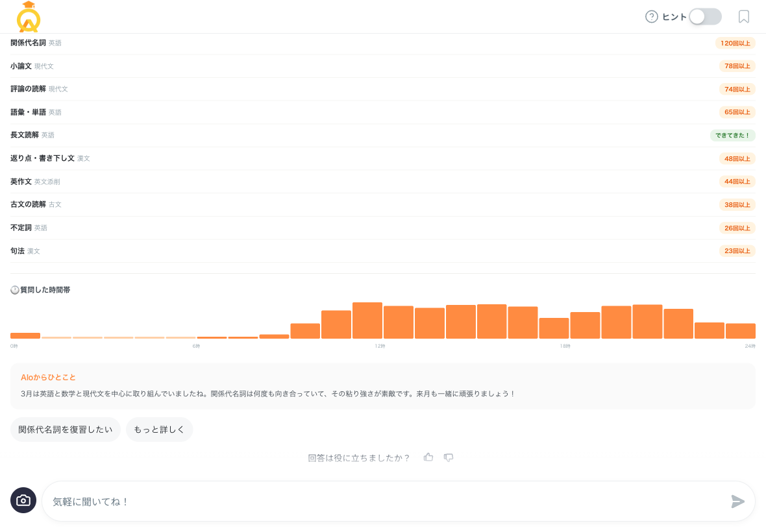The width and height of the screenshot is (766, 532).
Task: Click the send arrow in the chat bar
Action: coord(737,501)
